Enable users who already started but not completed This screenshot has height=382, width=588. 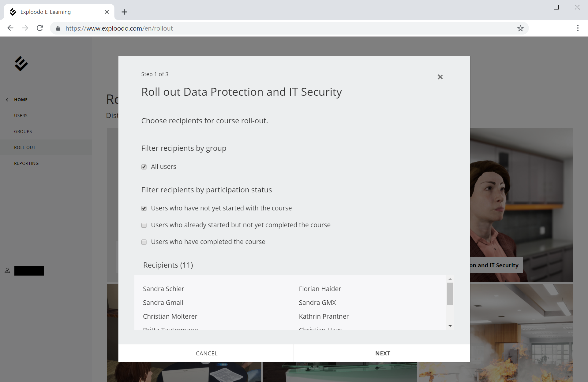tap(144, 225)
